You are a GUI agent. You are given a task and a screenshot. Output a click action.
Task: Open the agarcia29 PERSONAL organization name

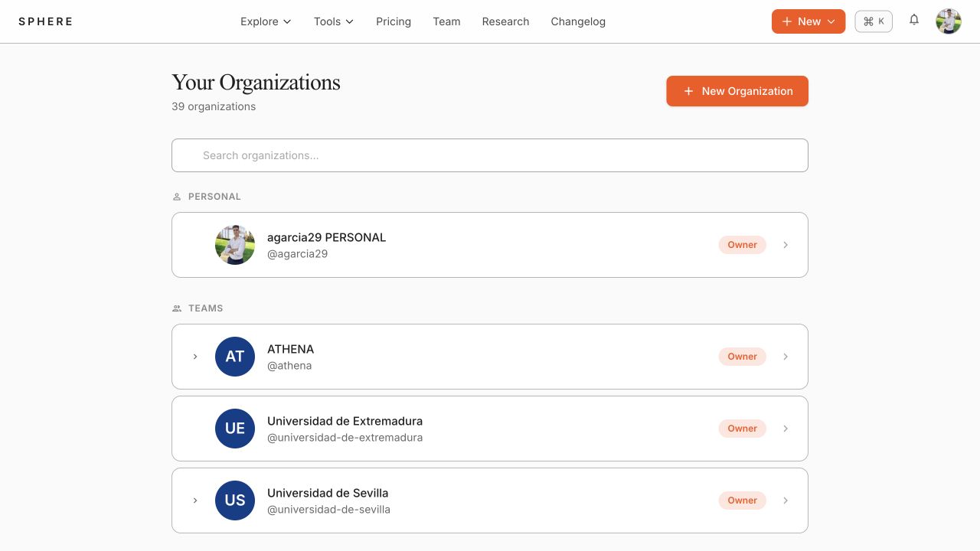pos(326,237)
